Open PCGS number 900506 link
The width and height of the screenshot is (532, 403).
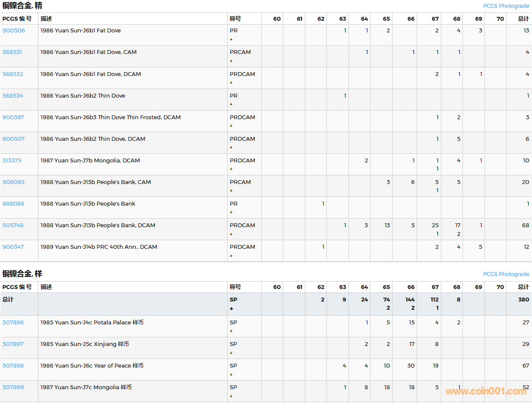pyautogui.click(x=14, y=31)
